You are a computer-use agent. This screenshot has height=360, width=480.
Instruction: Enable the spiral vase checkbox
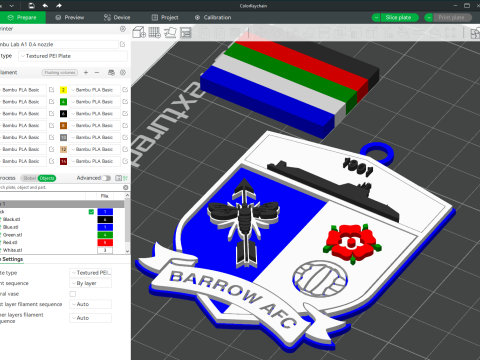coord(73,294)
